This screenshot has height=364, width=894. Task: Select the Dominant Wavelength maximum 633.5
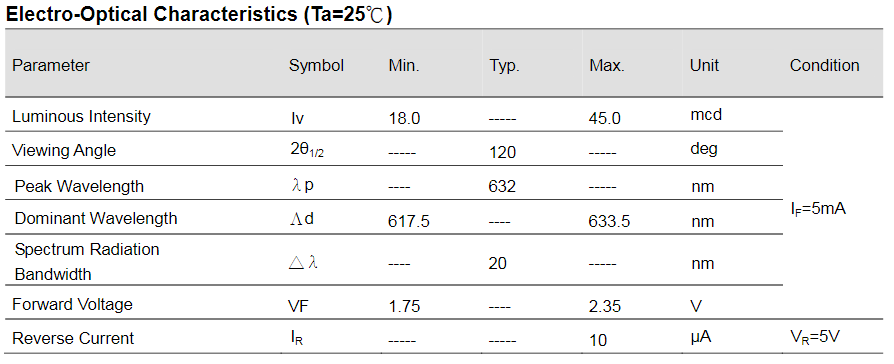click(609, 221)
